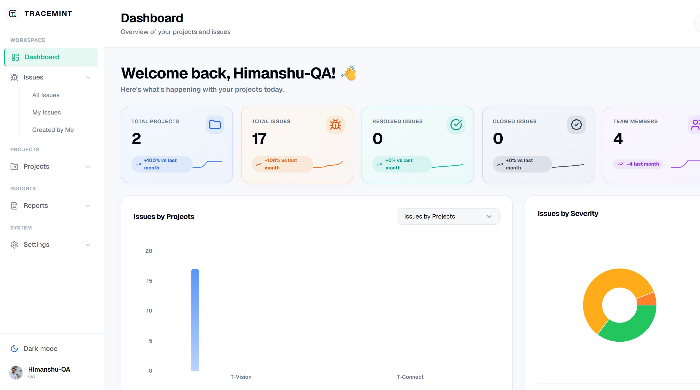700x390 pixels.
Task: Open My Issues submenu item
Action: pos(46,112)
